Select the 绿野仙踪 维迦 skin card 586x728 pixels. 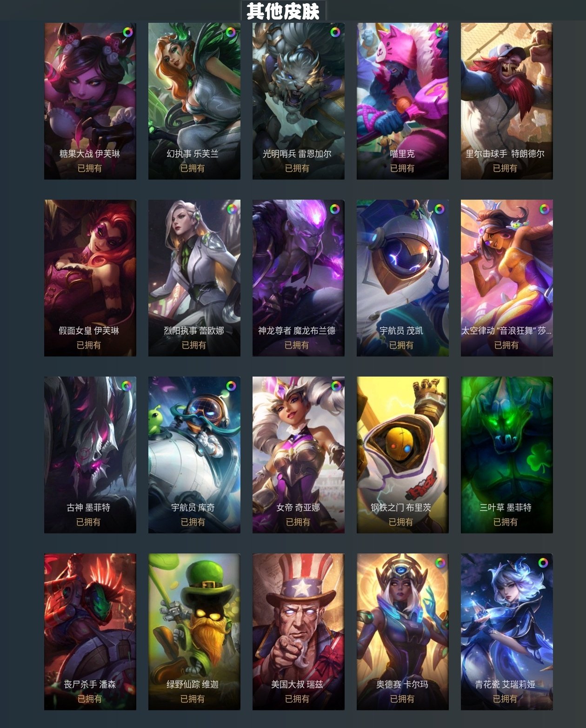tap(194, 632)
